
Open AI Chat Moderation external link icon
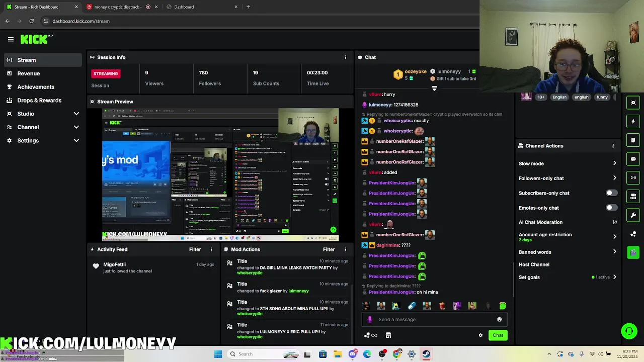click(614, 222)
